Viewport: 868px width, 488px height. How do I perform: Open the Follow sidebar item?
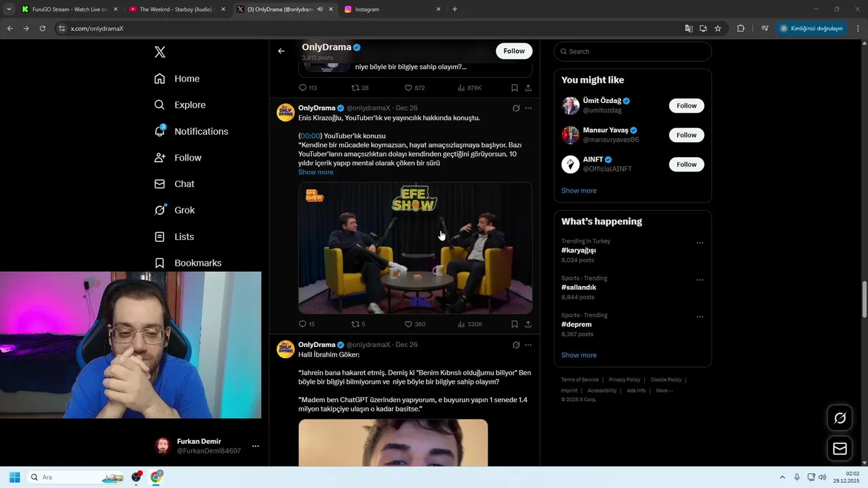[x=178, y=158]
